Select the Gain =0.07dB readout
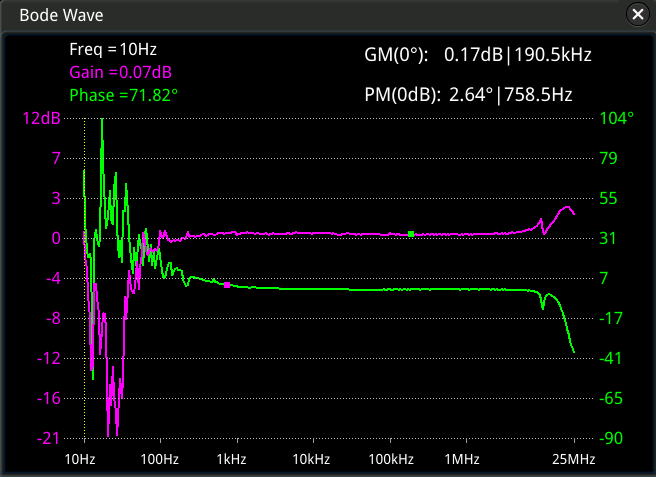 (x=120, y=72)
